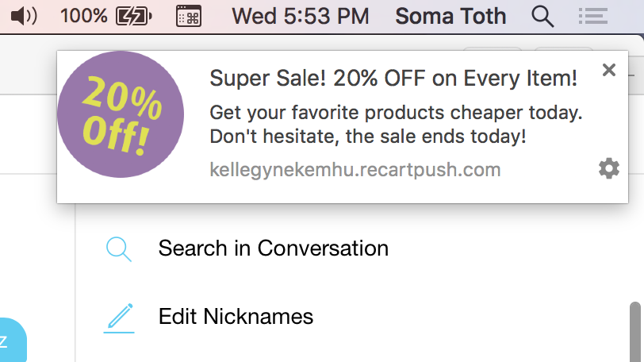
Task: Click the Search in Conversation magnifier icon
Action: [x=119, y=249]
